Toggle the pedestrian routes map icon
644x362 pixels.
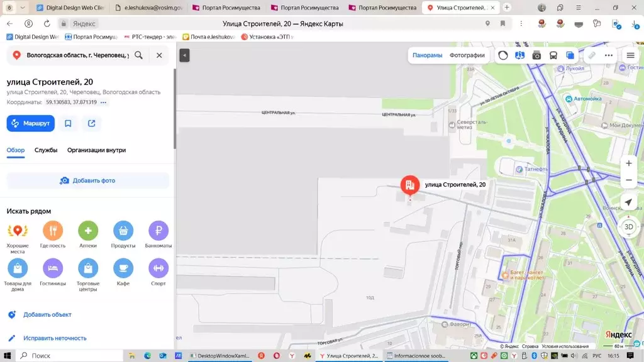pyautogui.click(x=519, y=55)
